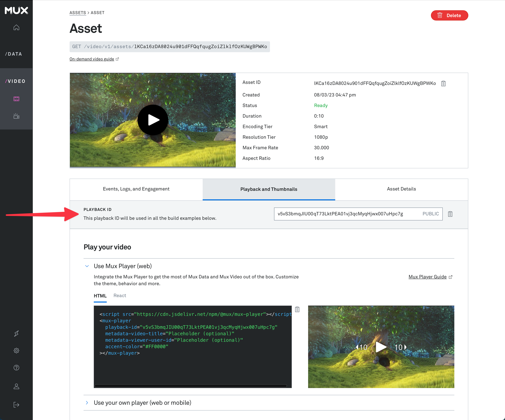The image size is (505, 420).
Task: Open the Mux Player Guide link
Action: [427, 277]
